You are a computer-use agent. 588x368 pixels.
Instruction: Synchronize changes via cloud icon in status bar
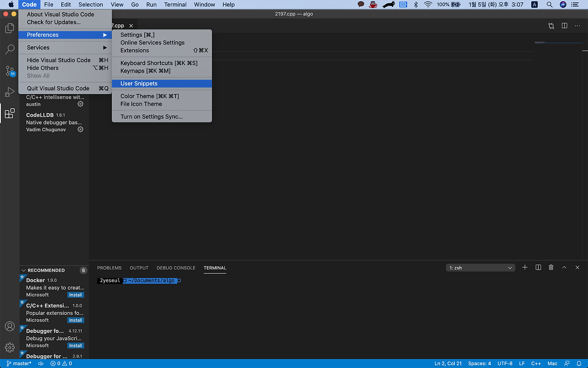(x=41, y=363)
